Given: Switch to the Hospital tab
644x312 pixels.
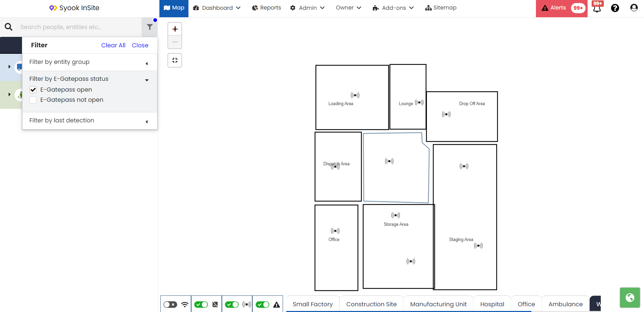Looking at the screenshot, I should [x=492, y=304].
